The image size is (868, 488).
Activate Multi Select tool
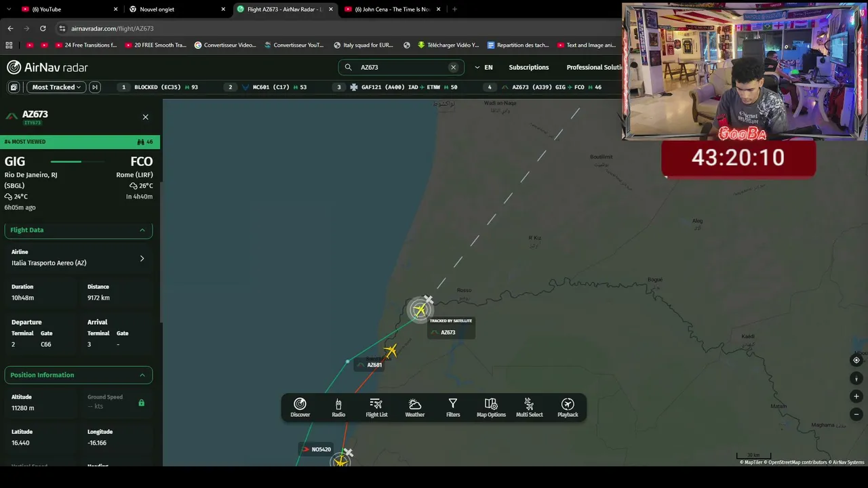click(x=530, y=407)
